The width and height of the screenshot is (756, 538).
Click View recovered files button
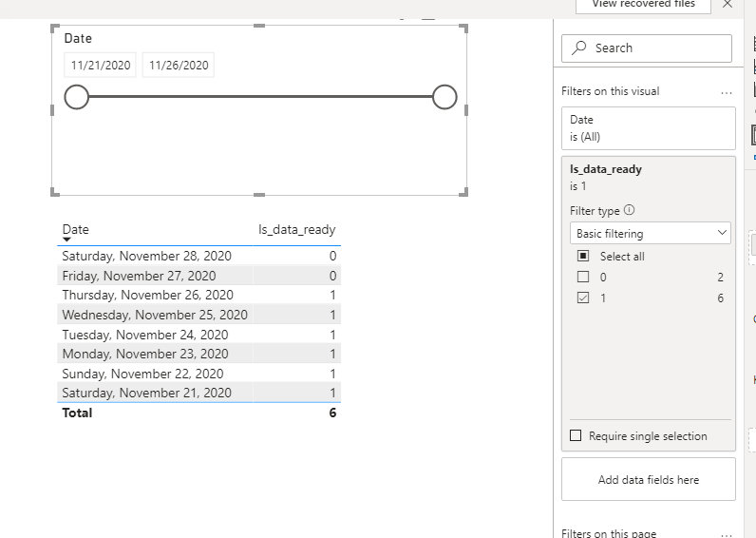[643, 5]
